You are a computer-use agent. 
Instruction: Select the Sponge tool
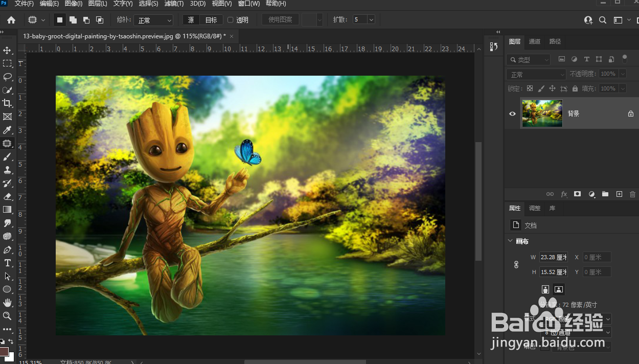(x=7, y=236)
